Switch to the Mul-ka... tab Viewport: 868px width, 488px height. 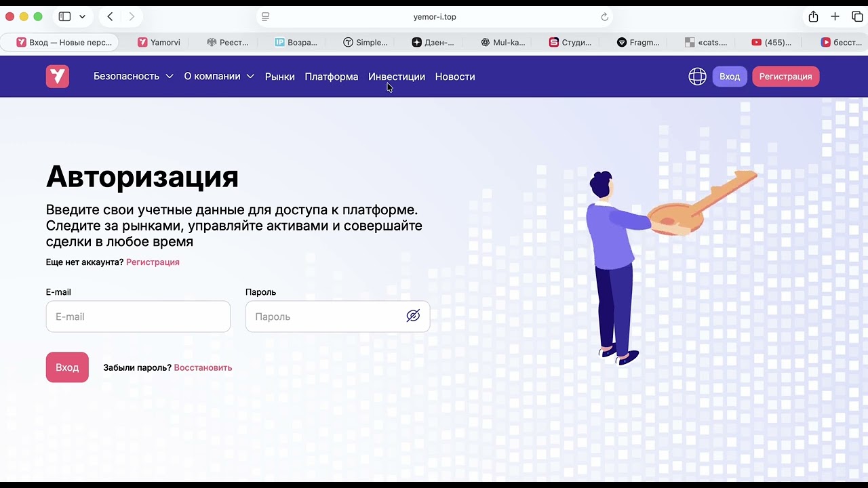point(503,42)
